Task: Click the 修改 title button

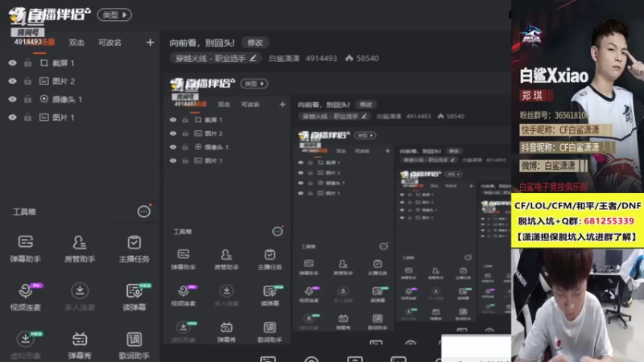Action: click(255, 43)
